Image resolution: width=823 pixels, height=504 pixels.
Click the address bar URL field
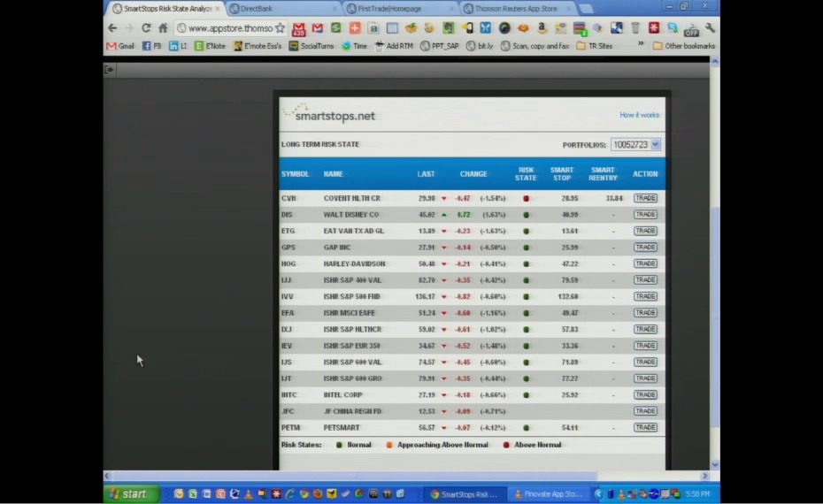[x=230, y=28]
